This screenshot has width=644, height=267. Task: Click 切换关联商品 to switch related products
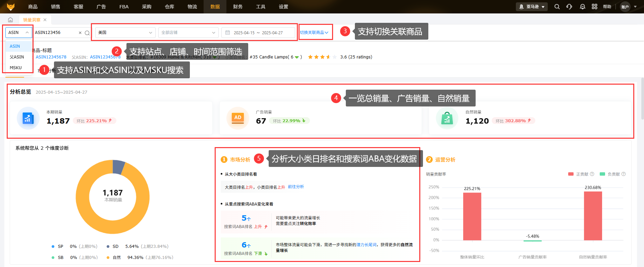[314, 33]
